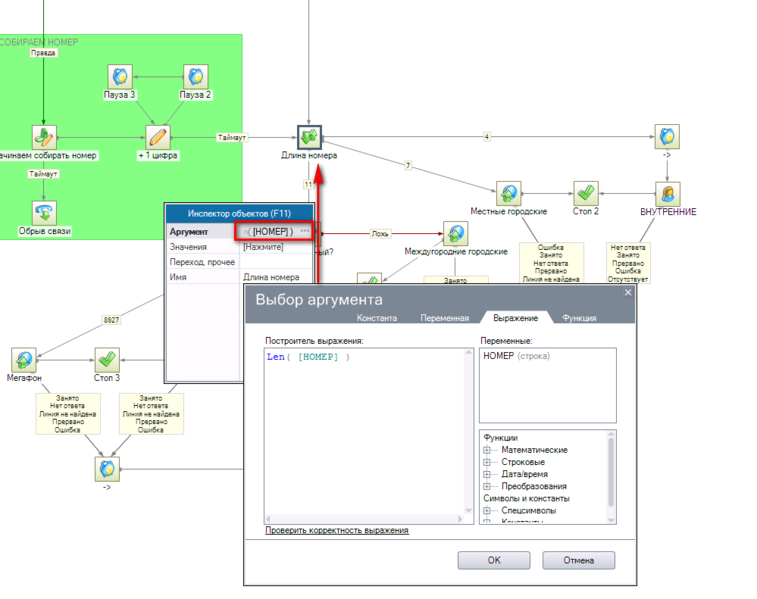Click the Таймаут label above Обрыв связи
Image resolution: width=757 pixels, height=599 pixels.
pyautogui.click(x=43, y=174)
